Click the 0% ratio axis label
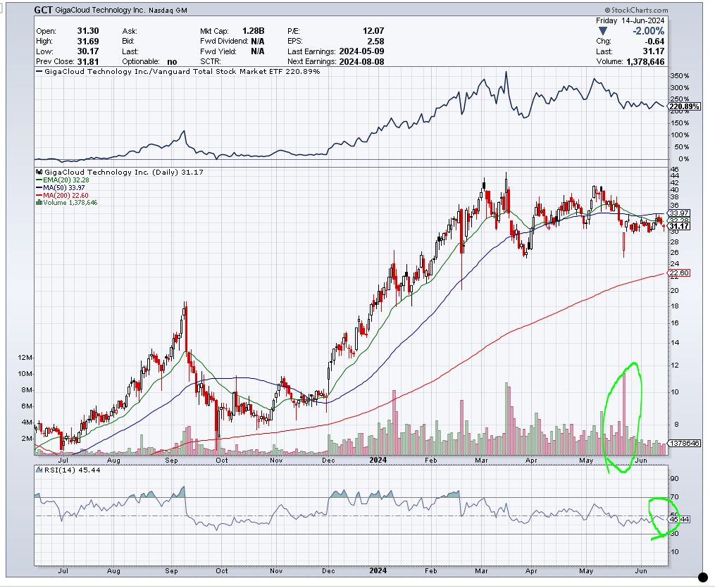The image size is (715, 588). tap(683, 159)
